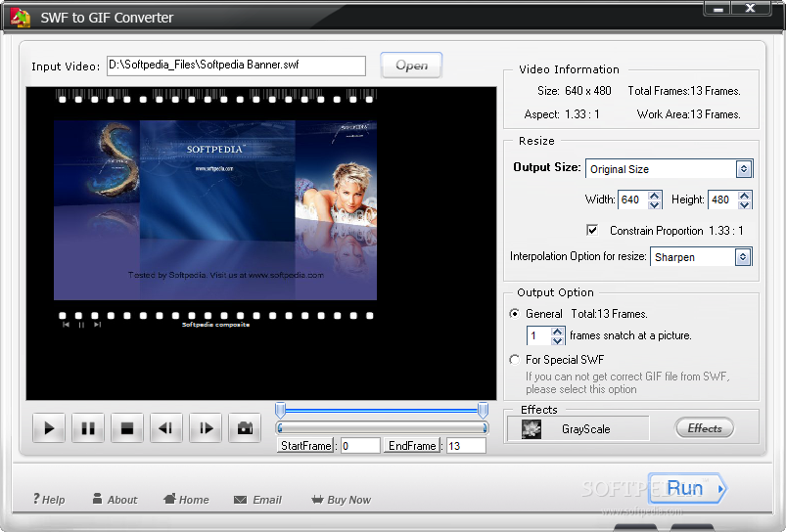The image size is (786, 532).
Task: Stop the video playback
Action: [127, 428]
